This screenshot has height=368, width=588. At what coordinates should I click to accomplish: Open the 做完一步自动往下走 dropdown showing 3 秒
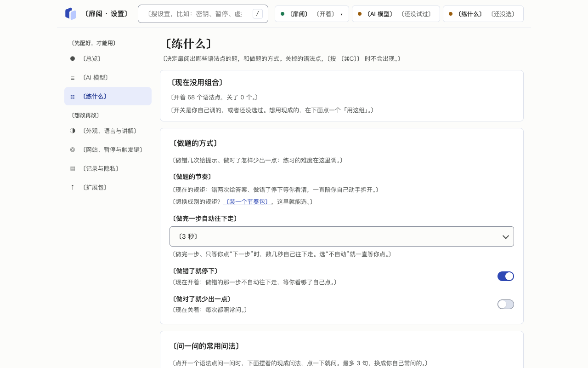point(342,236)
